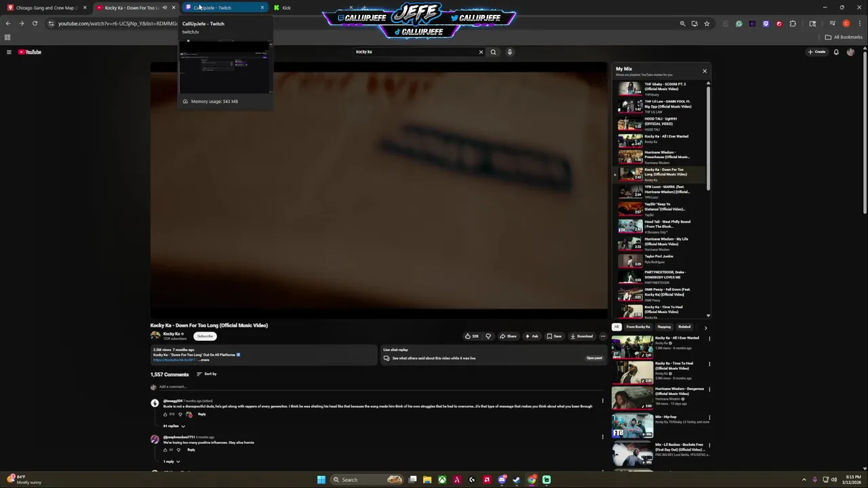Open the Chrome apps grid shortcut
This screenshot has height=488, width=868.
(7, 37)
